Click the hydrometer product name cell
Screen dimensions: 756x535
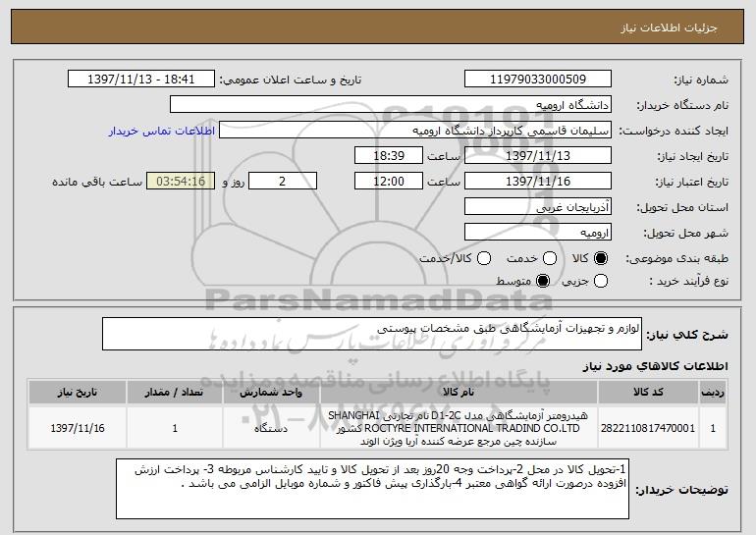point(459,428)
